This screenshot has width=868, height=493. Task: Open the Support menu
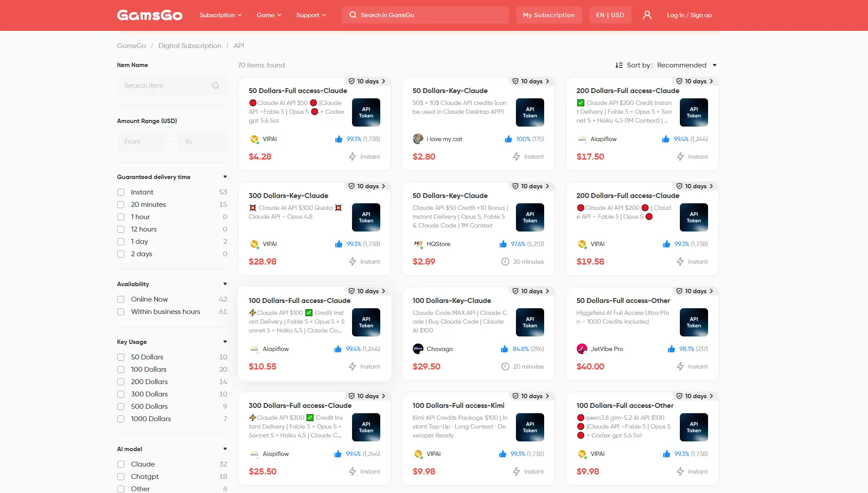311,15
